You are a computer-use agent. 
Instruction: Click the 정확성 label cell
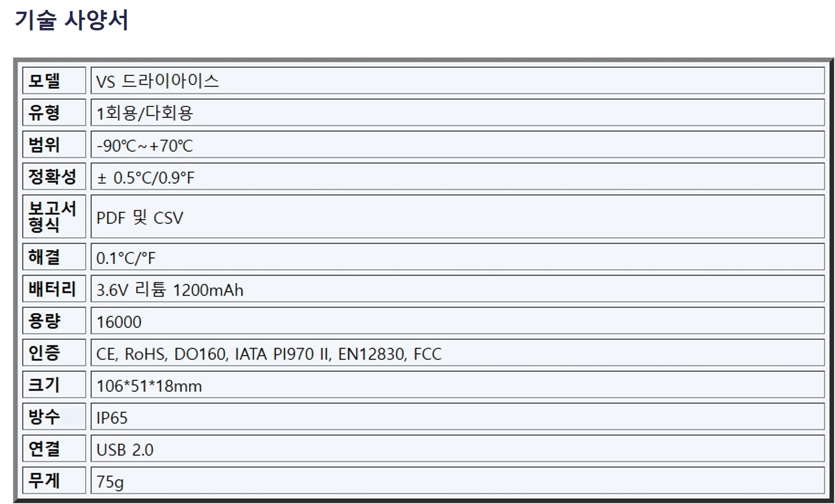click(53, 176)
